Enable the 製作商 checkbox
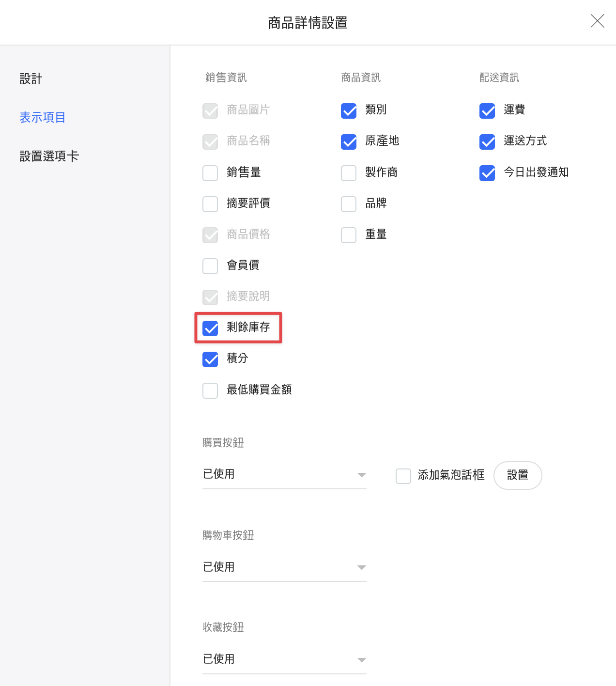Screen dimensions: 616x686 pos(349,173)
